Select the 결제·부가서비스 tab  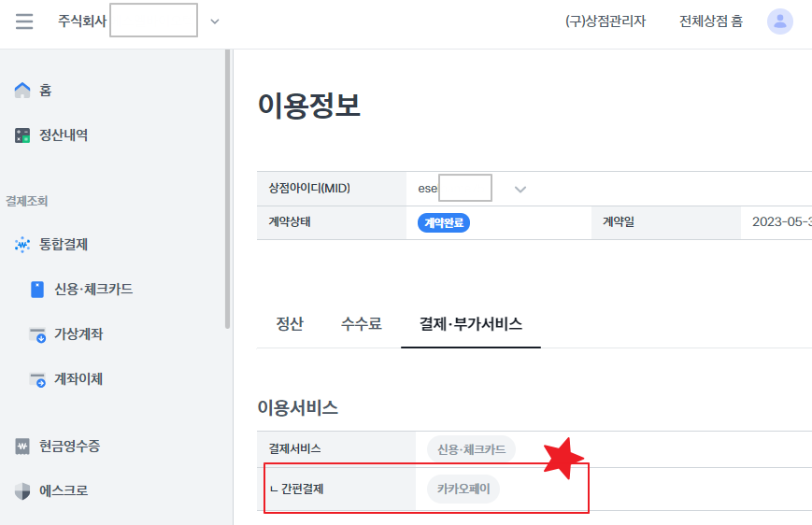[471, 324]
